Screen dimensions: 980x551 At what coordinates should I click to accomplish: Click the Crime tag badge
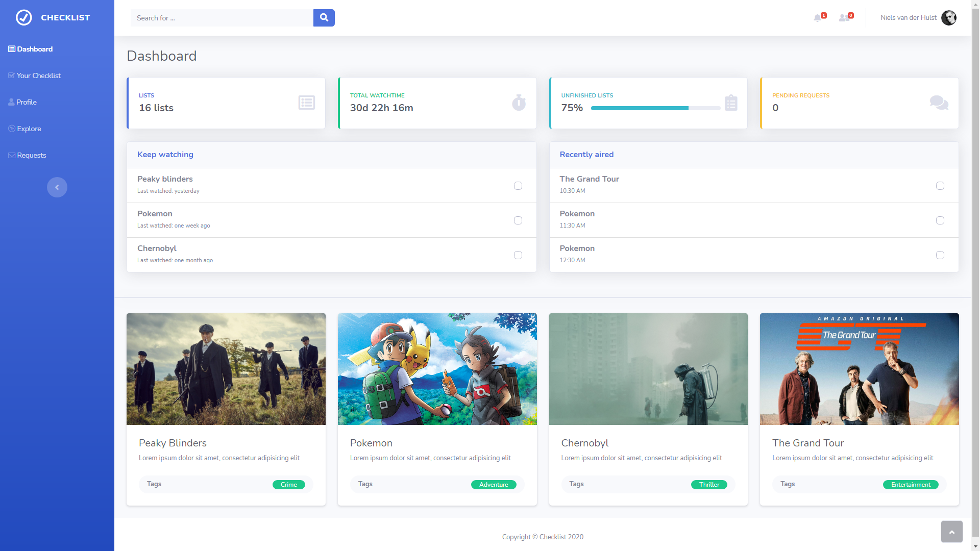click(x=288, y=485)
